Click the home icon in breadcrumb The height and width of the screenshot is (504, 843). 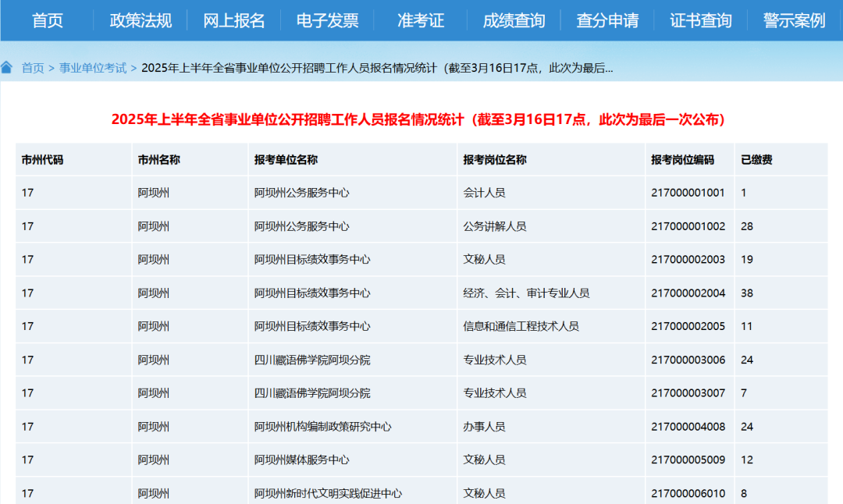(x=7, y=68)
